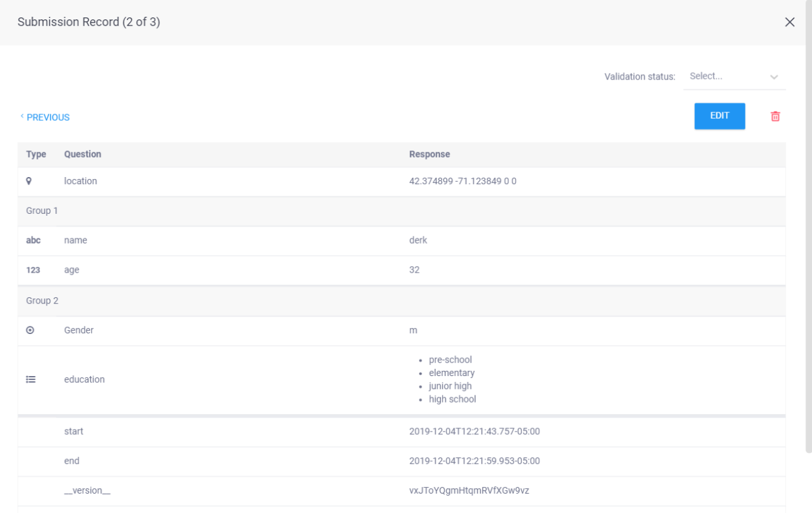The image size is (812, 513).
Task: Click the 'start' question label
Action: tap(74, 432)
